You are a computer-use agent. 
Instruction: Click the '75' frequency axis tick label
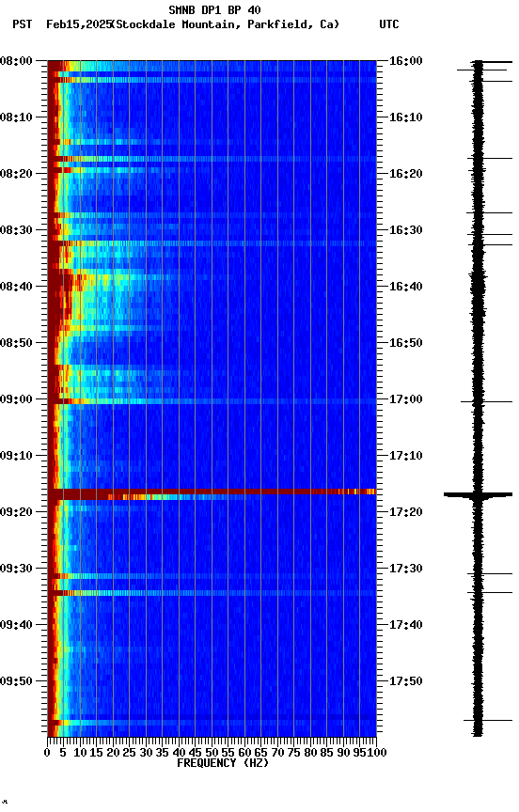pyautogui.click(x=293, y=753)
